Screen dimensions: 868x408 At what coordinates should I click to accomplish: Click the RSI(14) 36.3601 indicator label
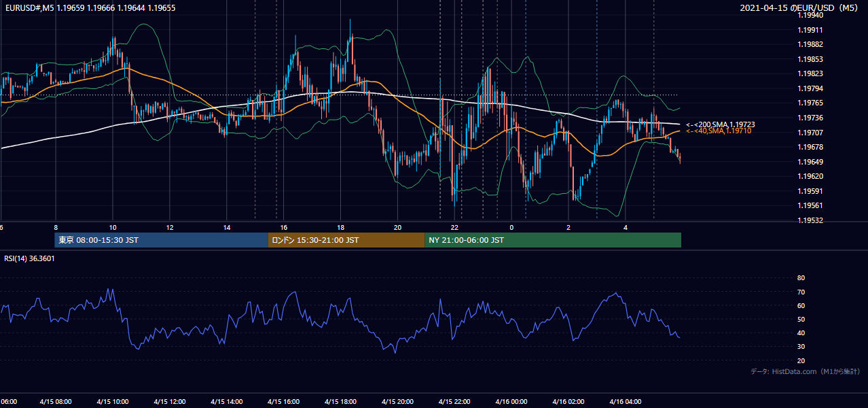click(30, 258)
